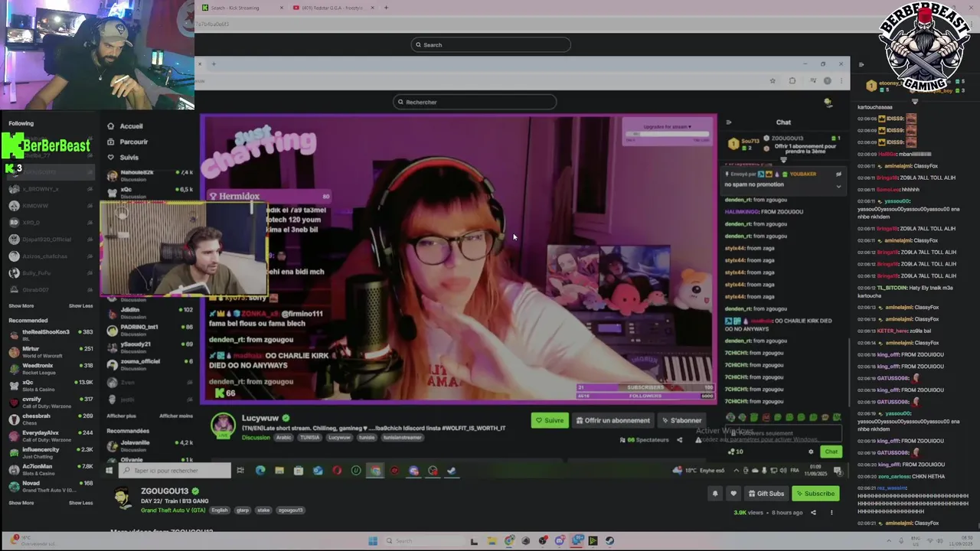Select the 'TUNISIA' tag under Lucywuw
This screenshot has height=551, width=980.
pyautogui.click(x=310, y=438)
